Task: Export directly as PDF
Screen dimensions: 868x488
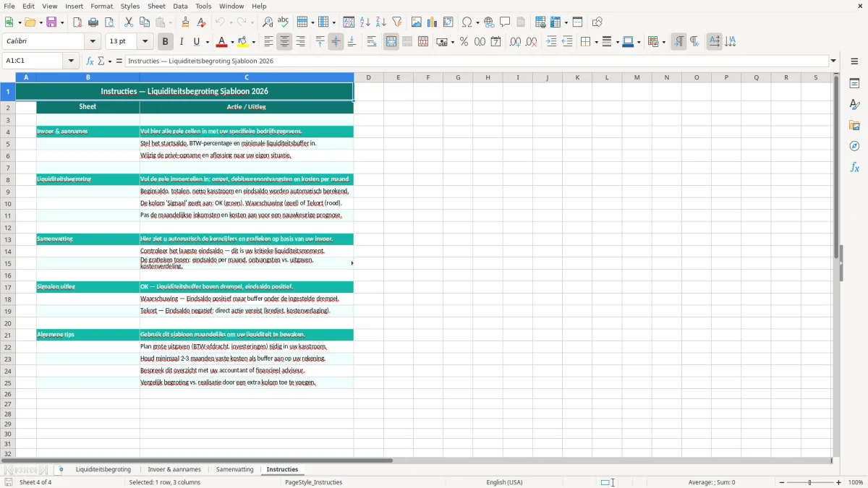Action: pyautogui.click(x=77, y=22)
